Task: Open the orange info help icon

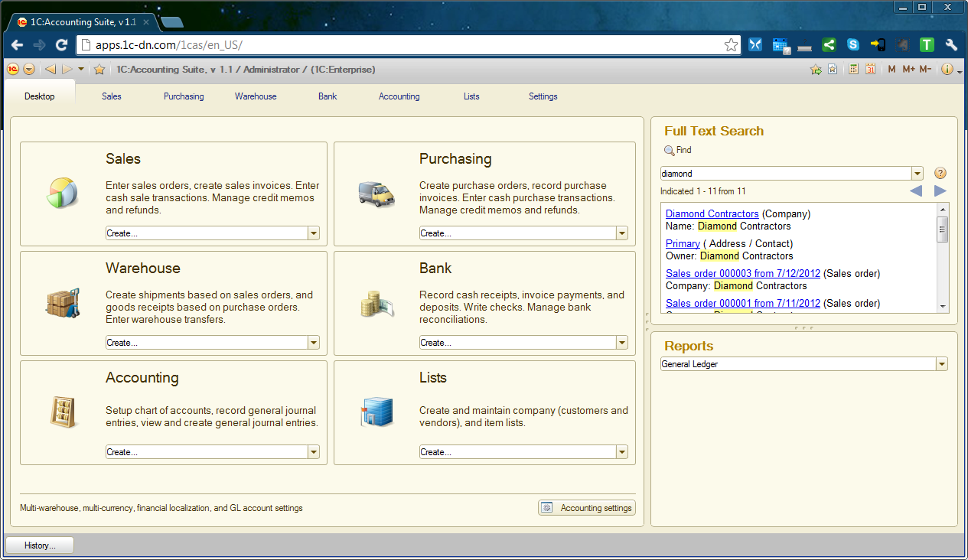Action: 947,70
